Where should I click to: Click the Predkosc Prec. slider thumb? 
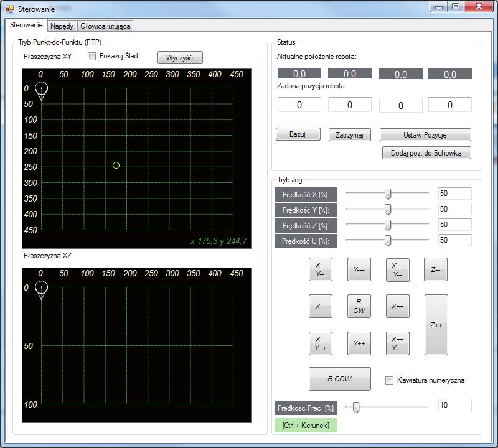coord(356,407)
